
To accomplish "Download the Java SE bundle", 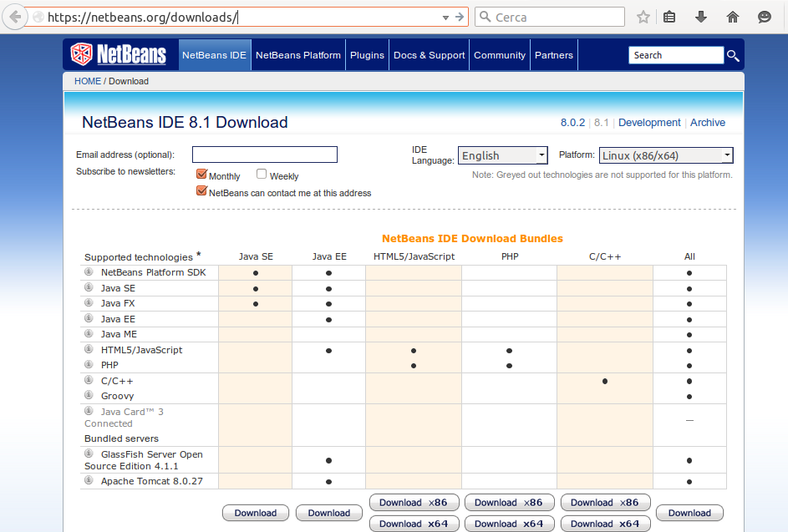I will pyautogui.click(x=256, y=513).
